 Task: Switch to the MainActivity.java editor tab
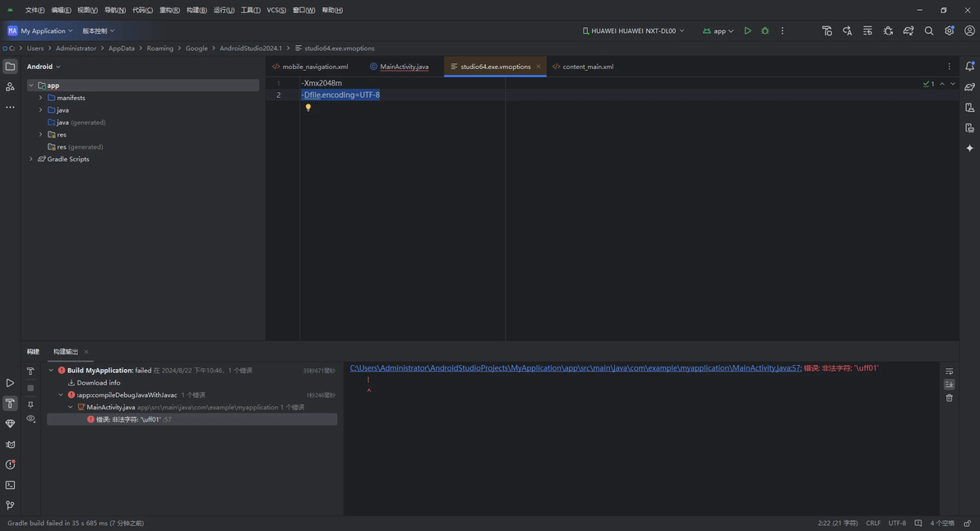pos(404,67)
